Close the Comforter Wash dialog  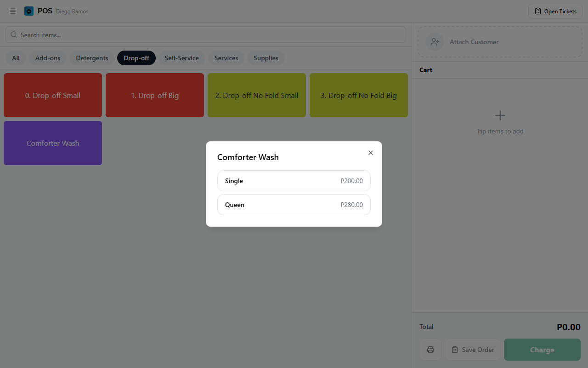click(x=371, y=153)
